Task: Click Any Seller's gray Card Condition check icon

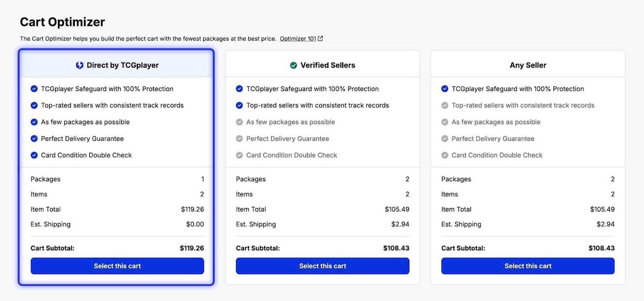Action: pyautogui.click(x=445, y=155)
